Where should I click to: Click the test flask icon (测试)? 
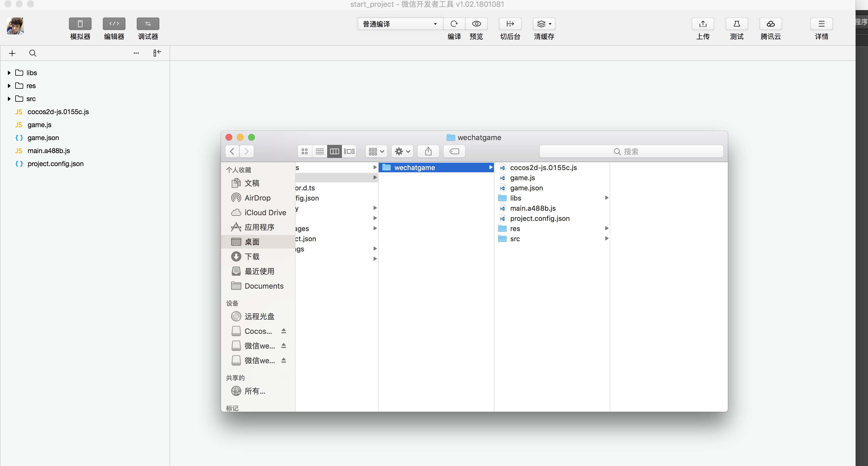737,23
